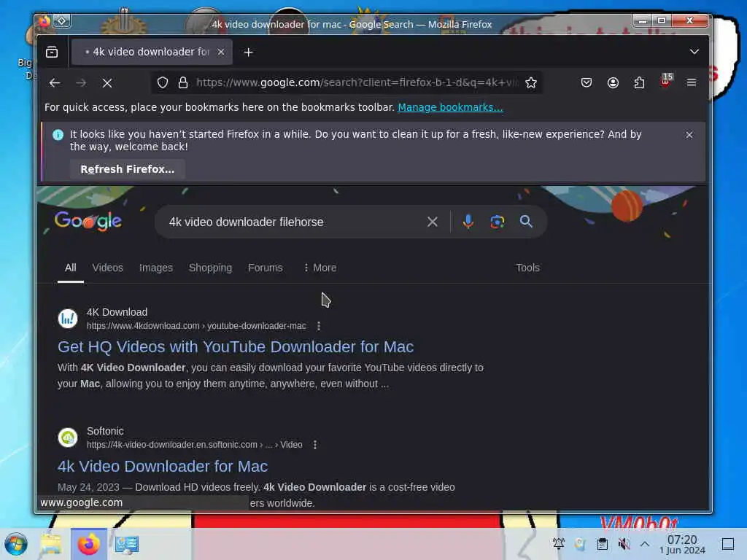Click show desktop button in taskbar
This screenshot has width=747, height=560.
pos(728,544)
